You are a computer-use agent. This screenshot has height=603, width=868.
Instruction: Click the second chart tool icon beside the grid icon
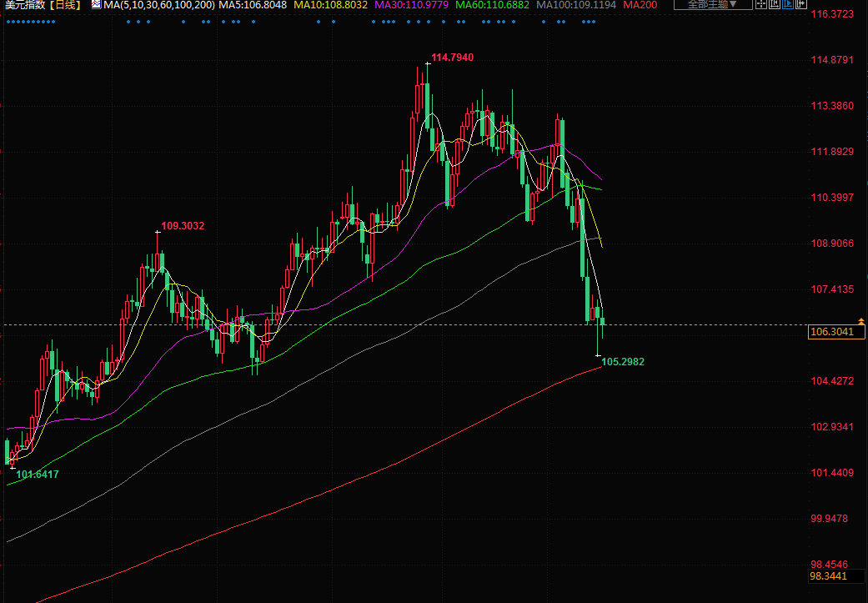[775, 5]
